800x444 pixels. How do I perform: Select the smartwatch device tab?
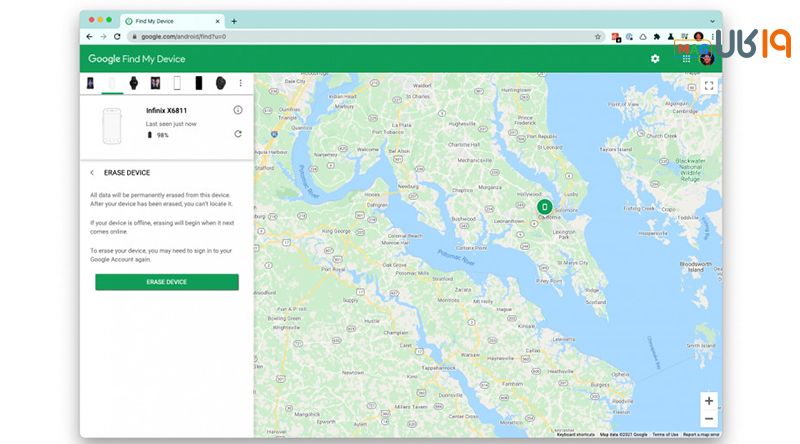click(x=134, y=83)
